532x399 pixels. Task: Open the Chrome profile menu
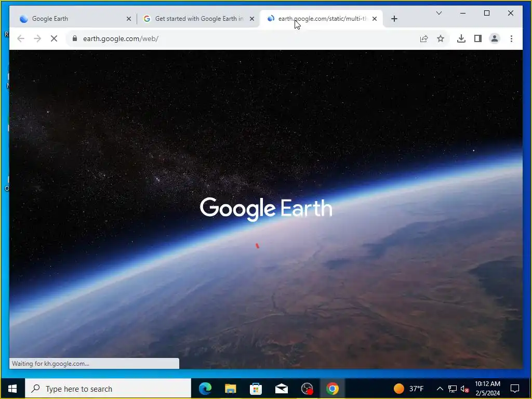pos(495,38)
